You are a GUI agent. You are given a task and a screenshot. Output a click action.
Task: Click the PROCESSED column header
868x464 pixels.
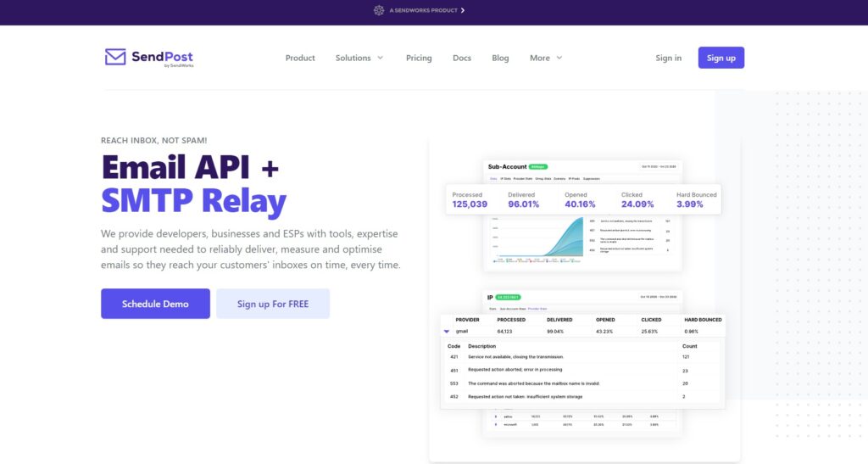(x=511, y=320)
